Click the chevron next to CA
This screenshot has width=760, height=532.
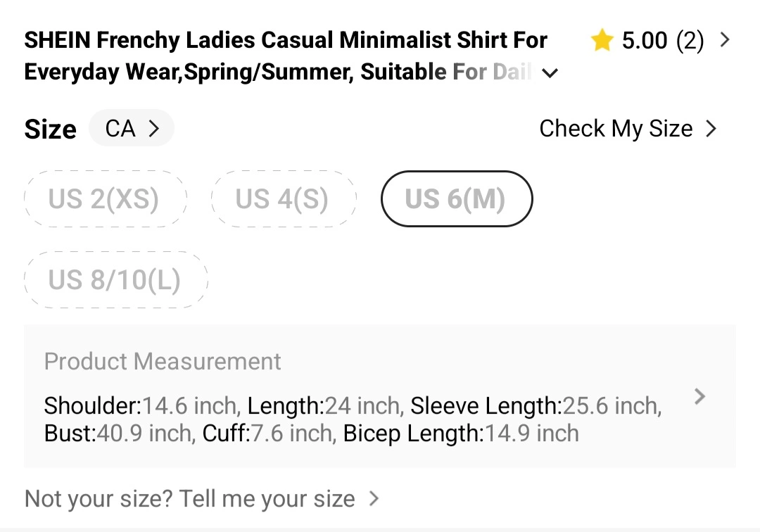click(x=154, y=128)
